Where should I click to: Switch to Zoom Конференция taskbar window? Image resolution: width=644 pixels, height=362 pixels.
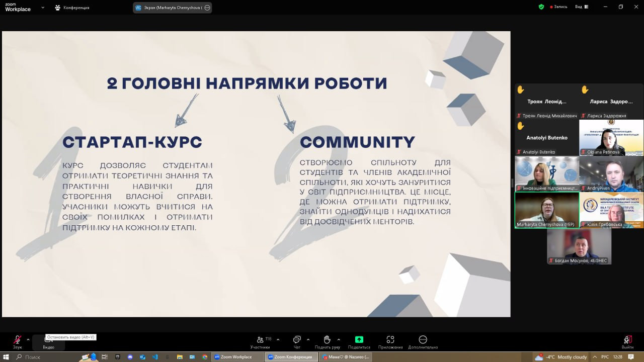pos(291,357)
